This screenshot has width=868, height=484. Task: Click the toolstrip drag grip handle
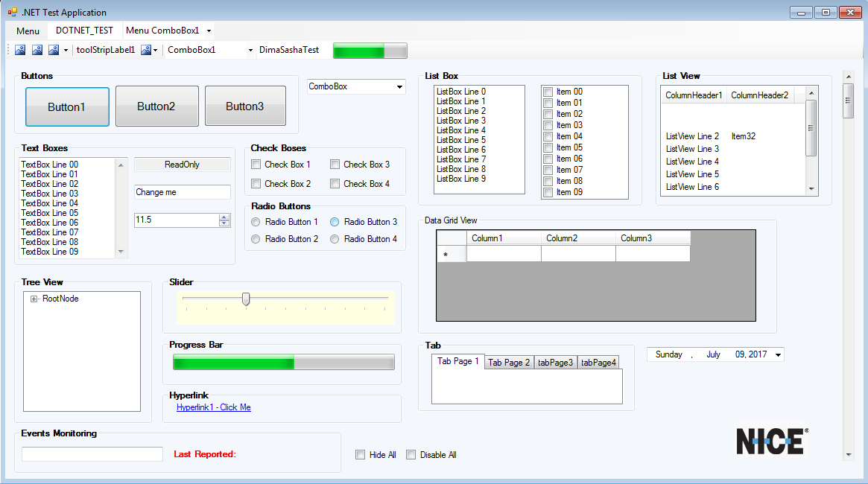point(9,50)
